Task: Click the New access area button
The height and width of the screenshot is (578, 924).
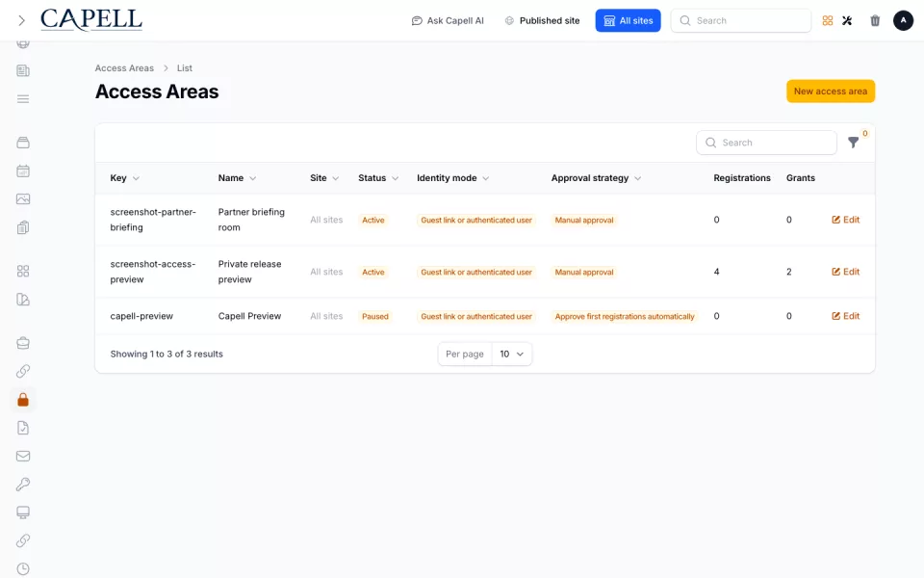Action: [831, 92]
